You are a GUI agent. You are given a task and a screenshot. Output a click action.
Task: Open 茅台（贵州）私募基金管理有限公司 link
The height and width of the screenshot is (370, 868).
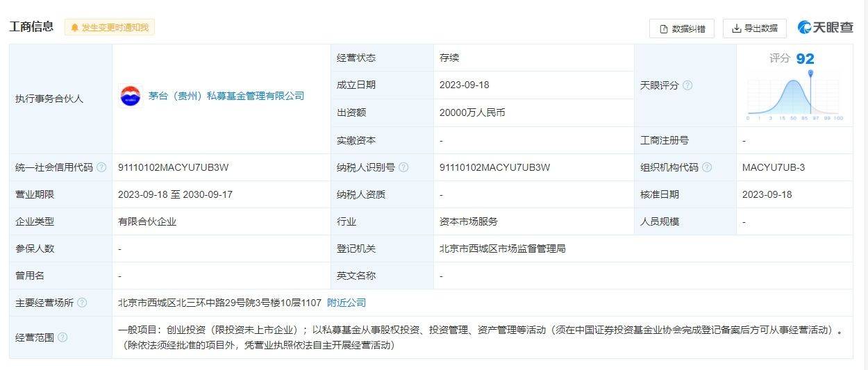(226, 96)
